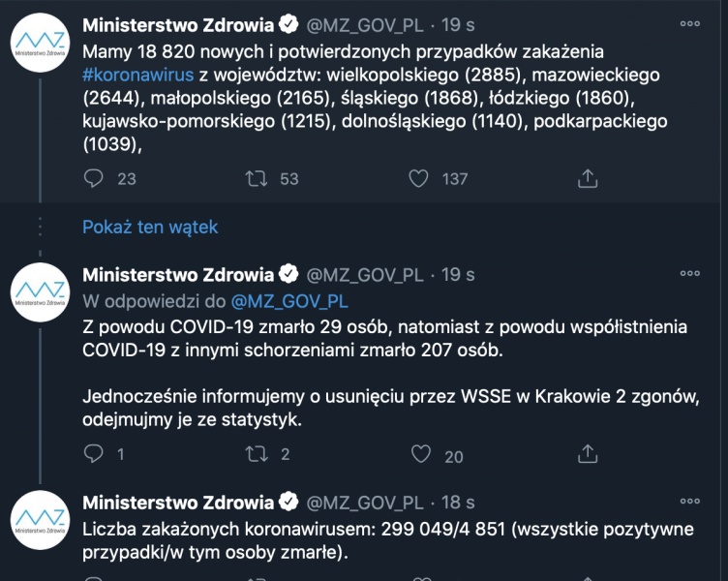Share the WSSE Krakow deaths tweet
The width and height of the screenshot is (728, 581).
point(587,454)
